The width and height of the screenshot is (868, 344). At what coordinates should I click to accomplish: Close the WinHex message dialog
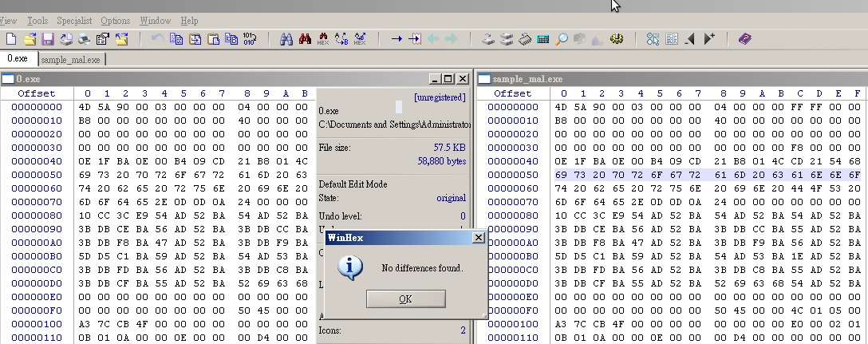pyautogui.click(x=478, y=238)
